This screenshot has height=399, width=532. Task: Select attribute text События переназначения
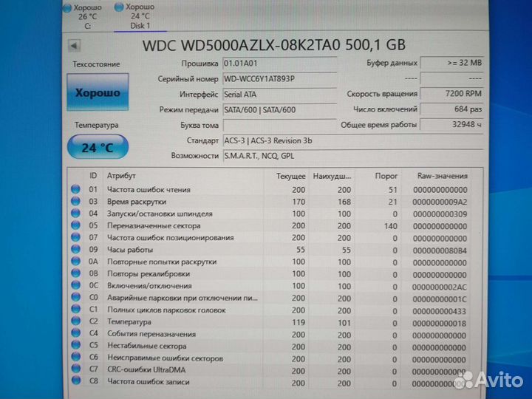(x=151, y=334)
